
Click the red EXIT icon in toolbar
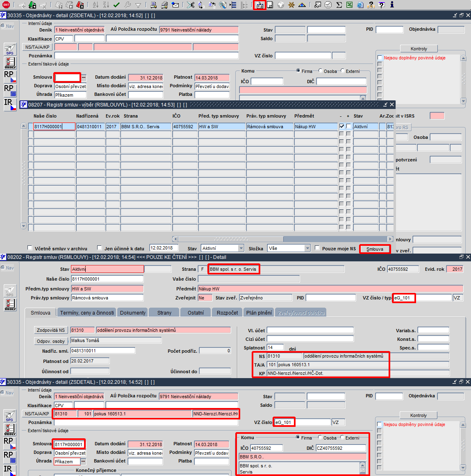[x=6, y=5]
